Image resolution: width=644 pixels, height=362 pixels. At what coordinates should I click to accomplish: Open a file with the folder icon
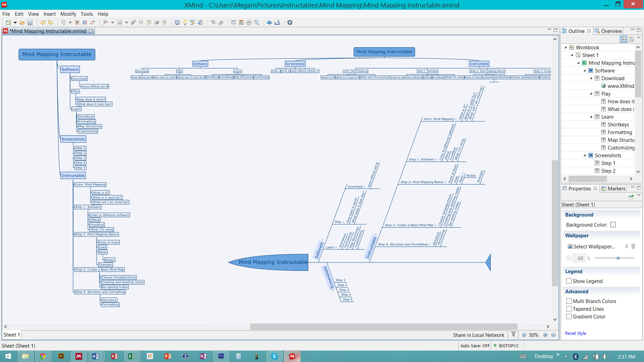pos(22,22)
